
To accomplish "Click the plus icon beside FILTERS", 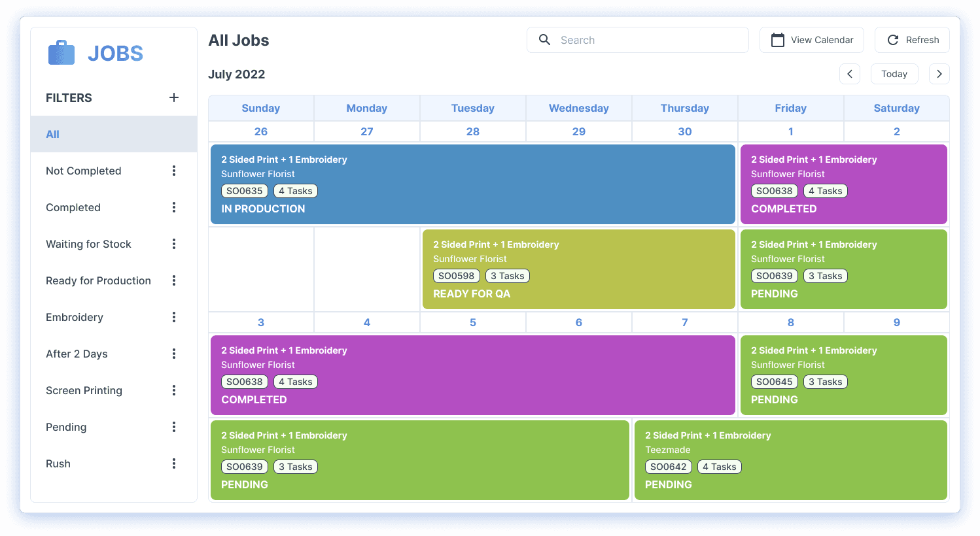I will pyautogui.click(x=174, y=97).
